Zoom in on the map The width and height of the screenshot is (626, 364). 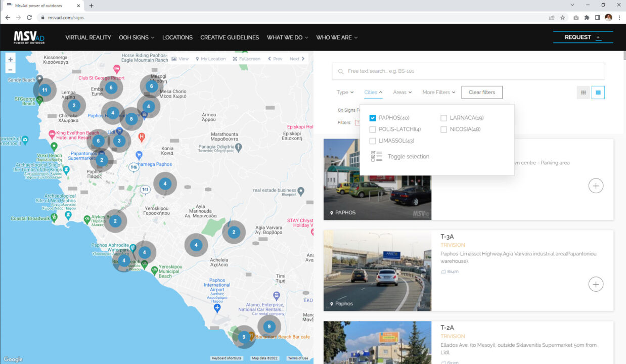click(11, 59)
